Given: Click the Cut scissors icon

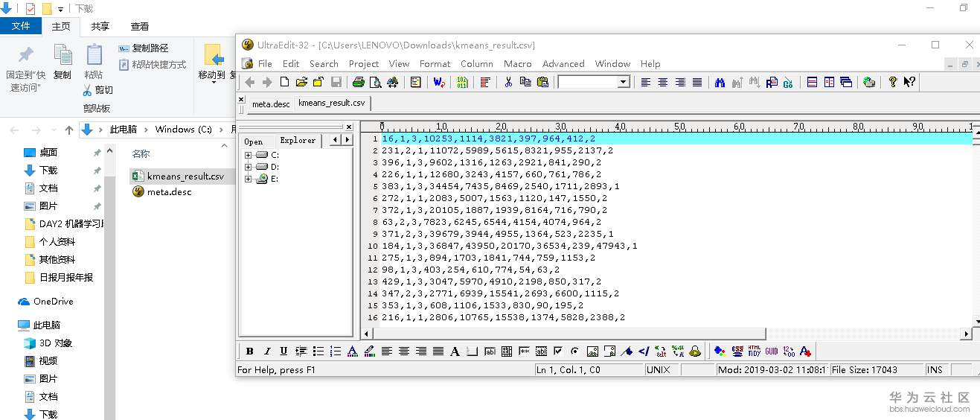Looking at the screenshot, I should click(508, 82).
